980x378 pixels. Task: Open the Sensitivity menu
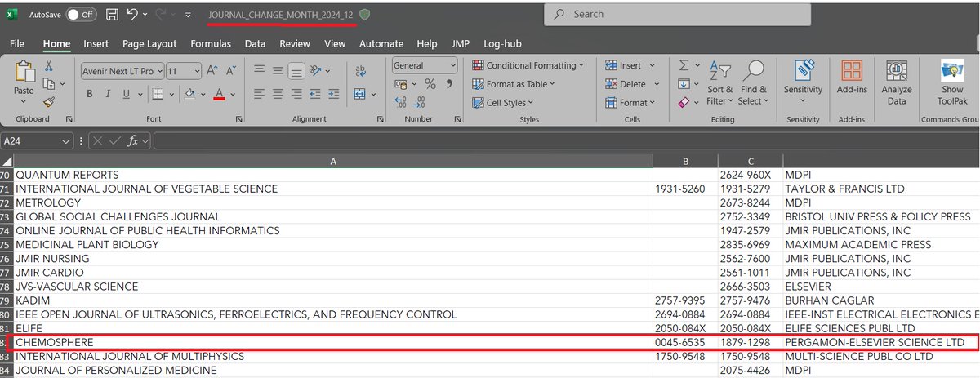[x=803, y=82]
